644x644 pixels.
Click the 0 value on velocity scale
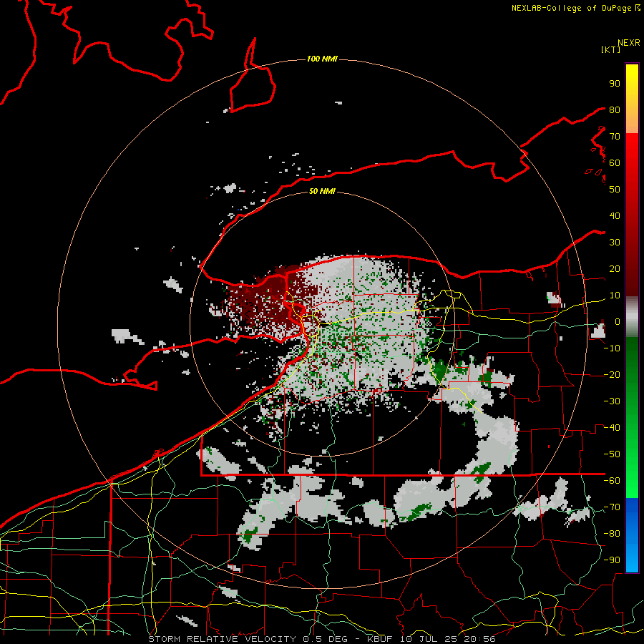[618, 322]
